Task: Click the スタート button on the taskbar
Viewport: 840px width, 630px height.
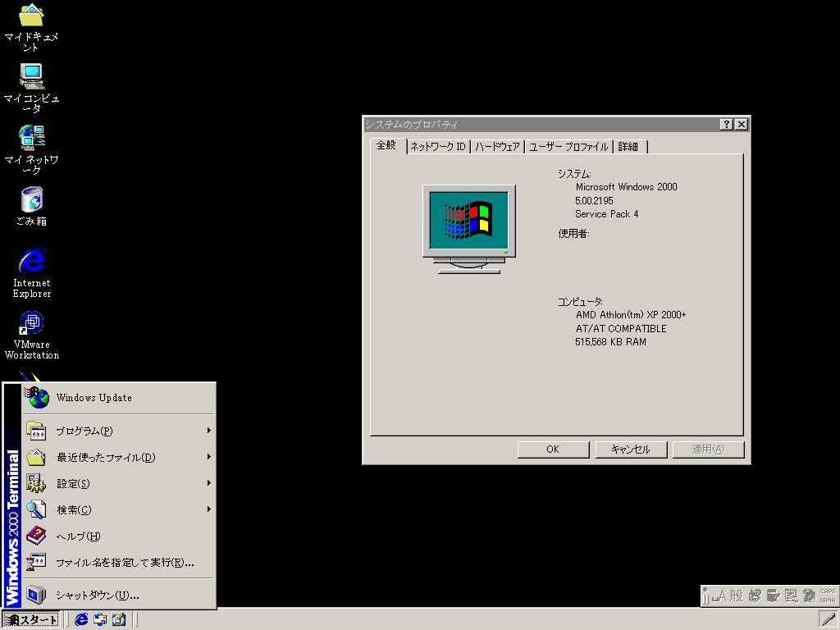Action: coord(31,620)
